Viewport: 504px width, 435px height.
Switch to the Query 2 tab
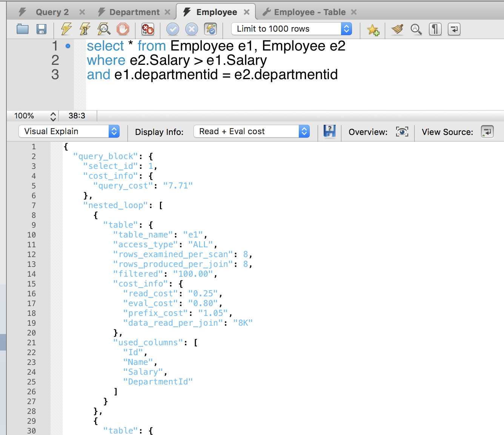pyautogui.click(x=52, y=12)
